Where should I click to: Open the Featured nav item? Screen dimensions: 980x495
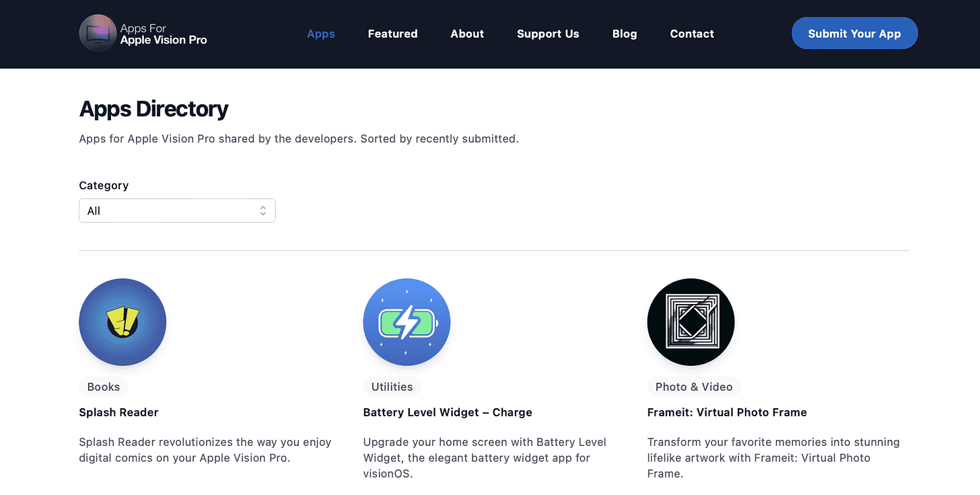click(392, 34)
